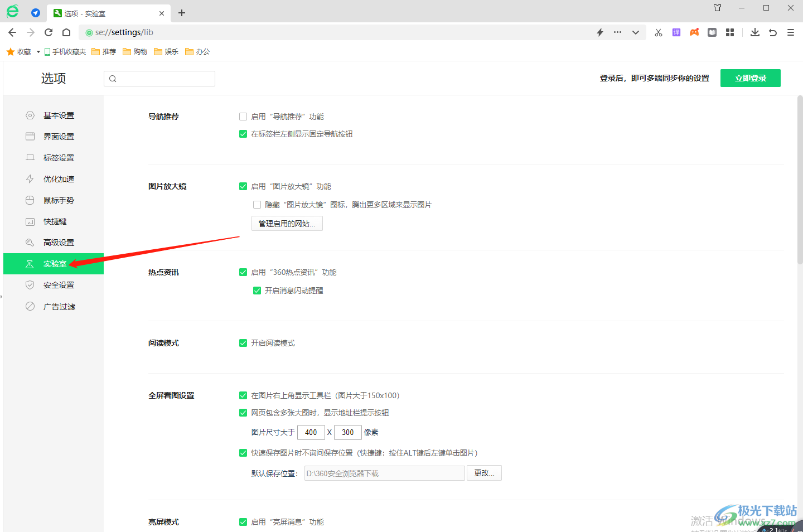Select 广告过滤 in the sidebar
This screenshot has width=803, height=532.
click(54, 307)
